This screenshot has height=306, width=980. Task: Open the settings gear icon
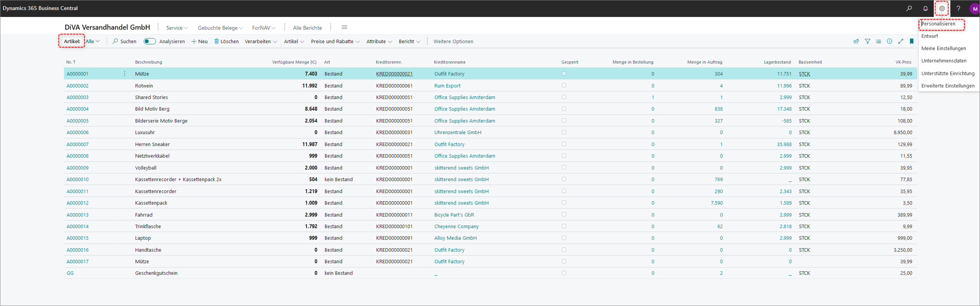click(x=942, y=8)
